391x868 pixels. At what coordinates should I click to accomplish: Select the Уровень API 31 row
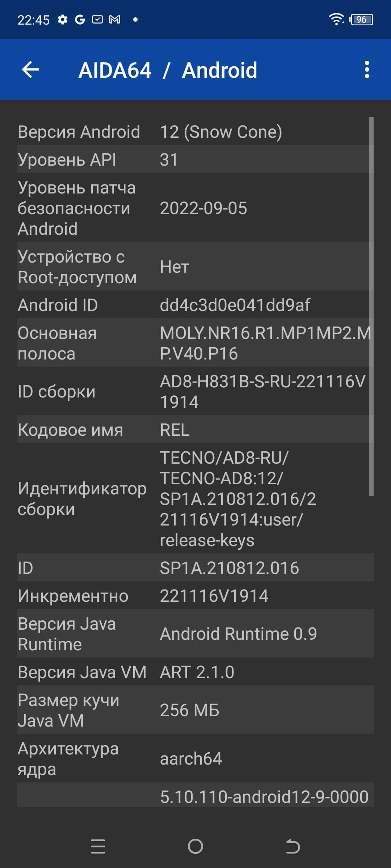click(195, 159)
